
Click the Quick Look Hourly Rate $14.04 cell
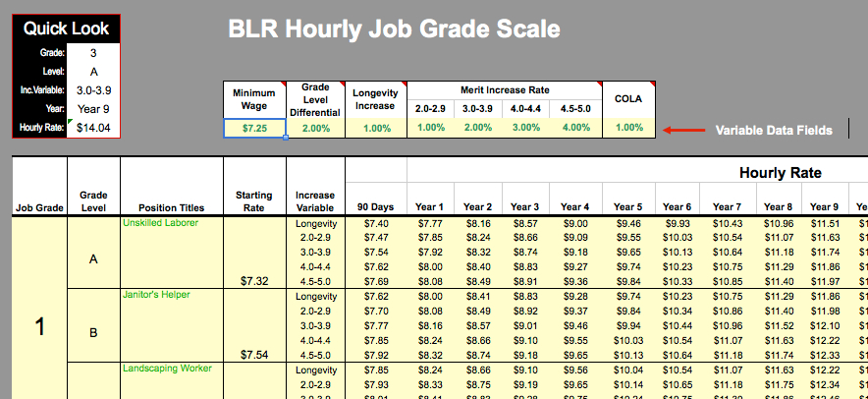(93, 128)
